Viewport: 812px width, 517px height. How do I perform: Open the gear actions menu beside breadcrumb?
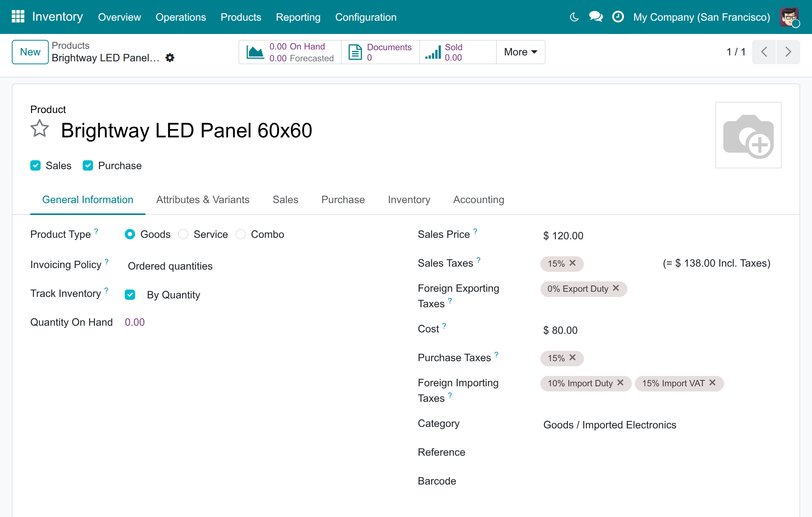pyautogui.click(x=170, y=58)
